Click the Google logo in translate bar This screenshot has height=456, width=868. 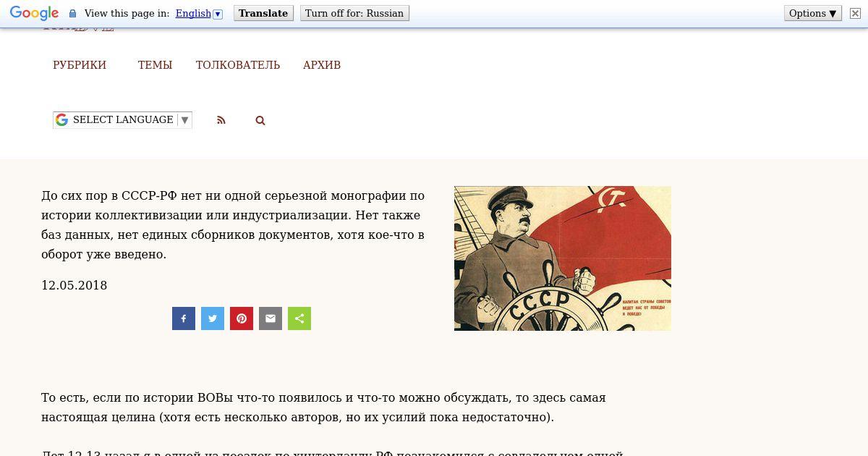pyautogui.click(x=34, y=14)
